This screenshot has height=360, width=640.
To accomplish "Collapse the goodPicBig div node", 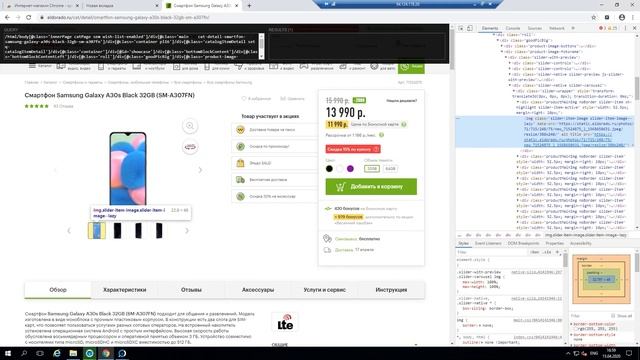I will (498, 40).
